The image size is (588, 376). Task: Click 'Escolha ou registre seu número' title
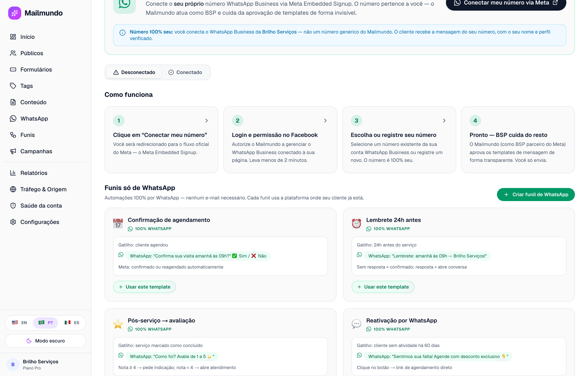393,135
